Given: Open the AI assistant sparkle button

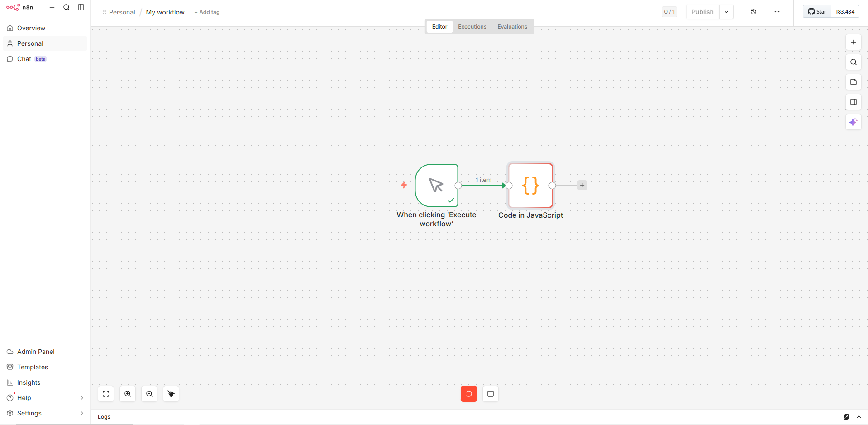Looking at the screenshot, I should click(854, 122).
